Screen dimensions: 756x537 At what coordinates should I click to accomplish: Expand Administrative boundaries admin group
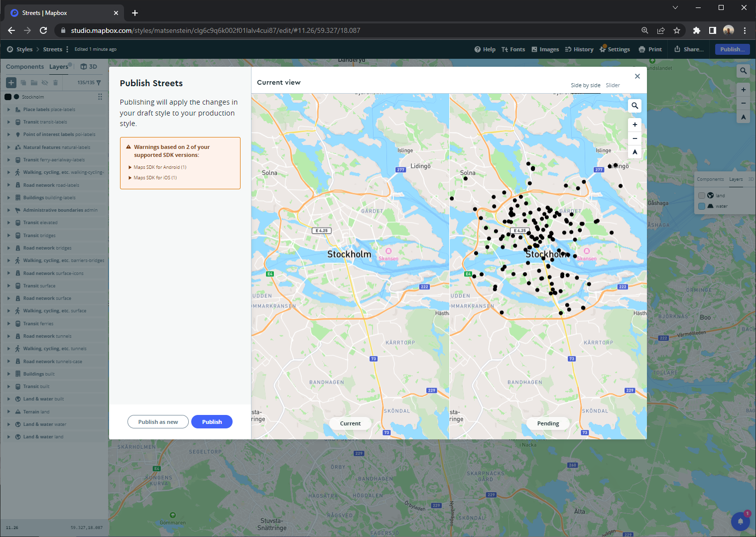tap(8, 210)
